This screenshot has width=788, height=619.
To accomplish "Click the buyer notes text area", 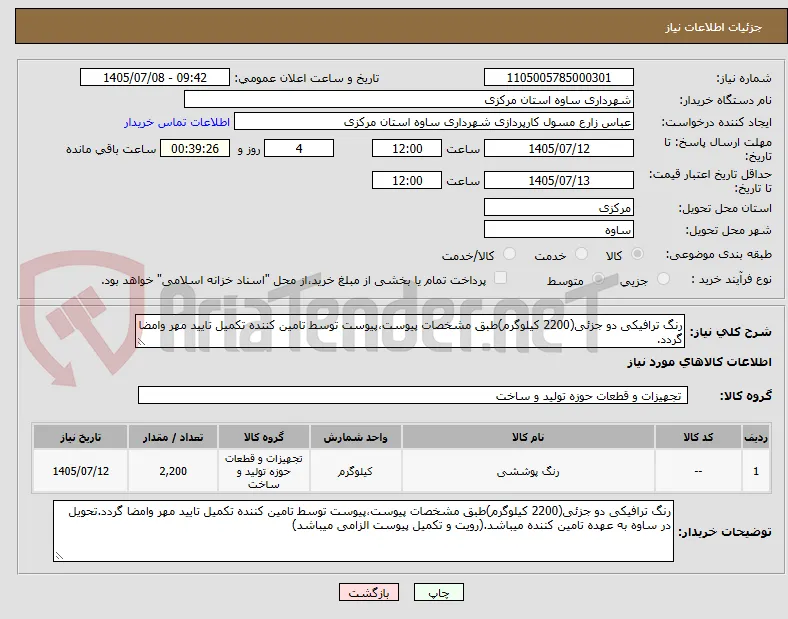I will [363, 531].
